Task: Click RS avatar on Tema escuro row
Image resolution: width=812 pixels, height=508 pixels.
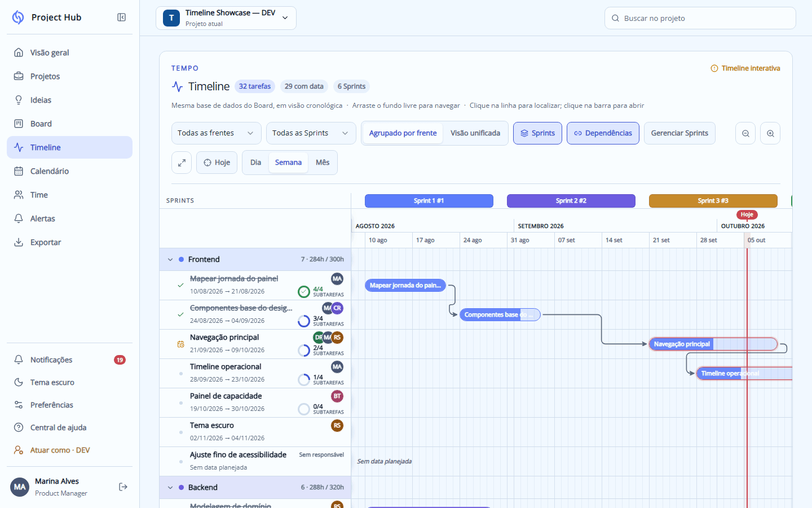Action: [337, 426]
